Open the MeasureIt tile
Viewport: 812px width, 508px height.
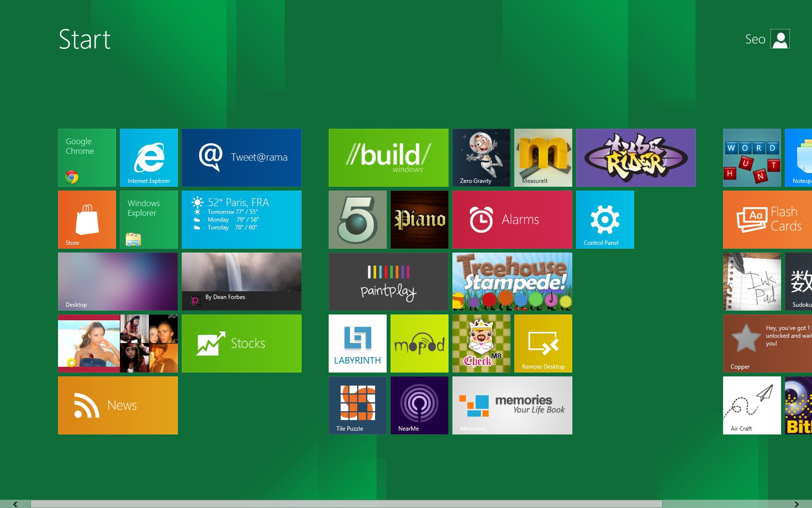tap(543, 158)
